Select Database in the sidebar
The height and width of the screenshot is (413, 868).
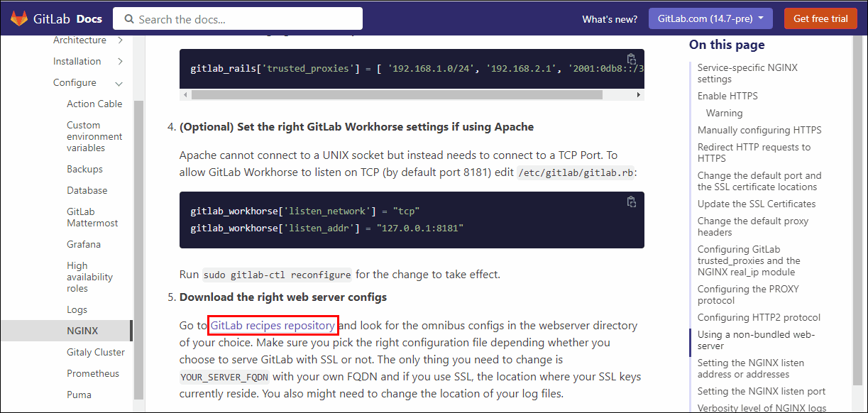87,190
